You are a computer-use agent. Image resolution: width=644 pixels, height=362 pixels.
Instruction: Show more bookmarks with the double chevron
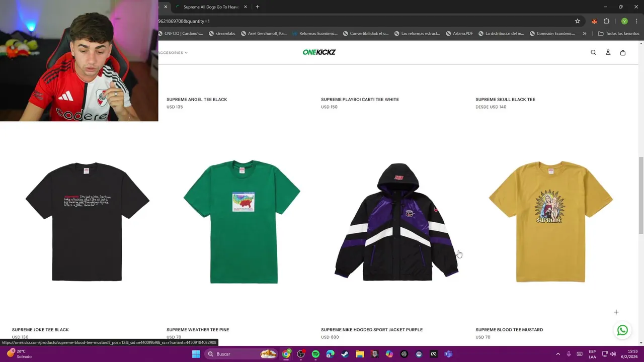(584, 34)
